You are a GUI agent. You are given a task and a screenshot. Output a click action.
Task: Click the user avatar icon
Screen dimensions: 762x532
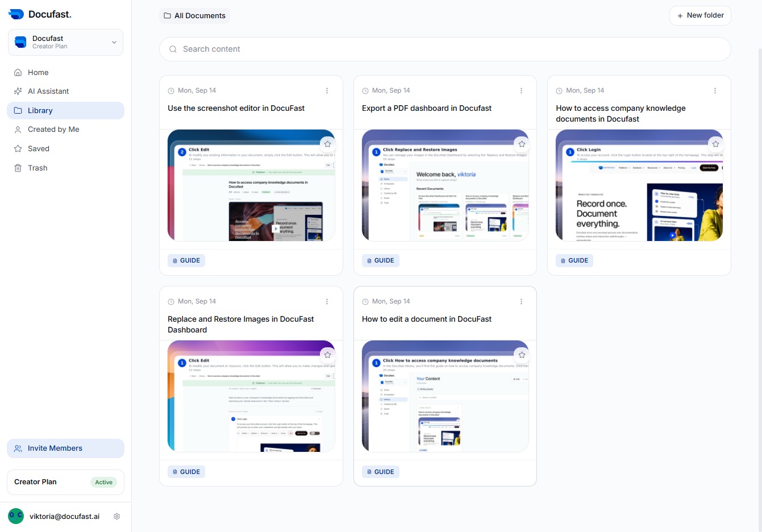pos(16,516)
